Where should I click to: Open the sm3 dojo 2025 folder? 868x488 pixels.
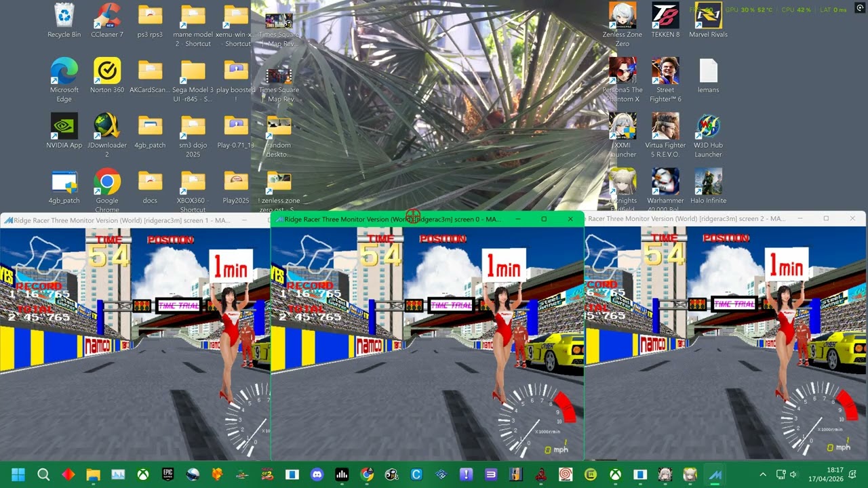pyautogui.click(x=193, y=136)
